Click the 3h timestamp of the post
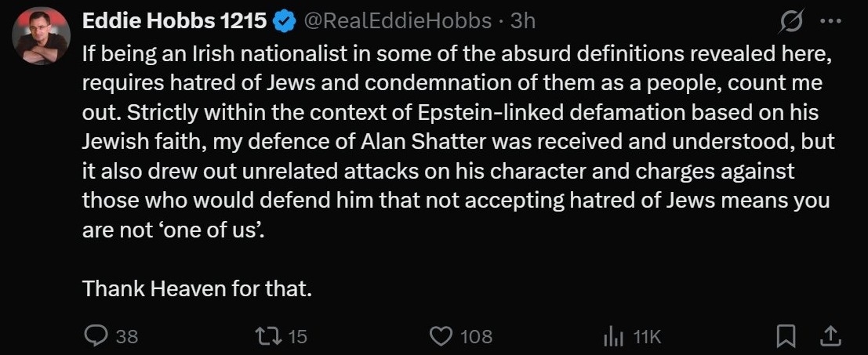This screenshot has width=868, height=355. tap(523, 22)
